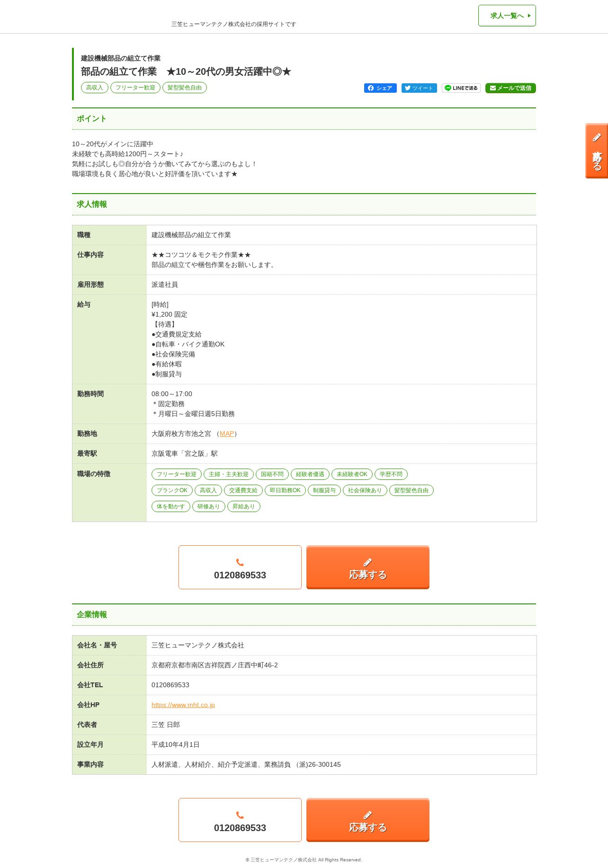The height and width of the screenshot is (868, 608).
Task: Call 0120869533 from the bottom phone button
Action: 240,820
